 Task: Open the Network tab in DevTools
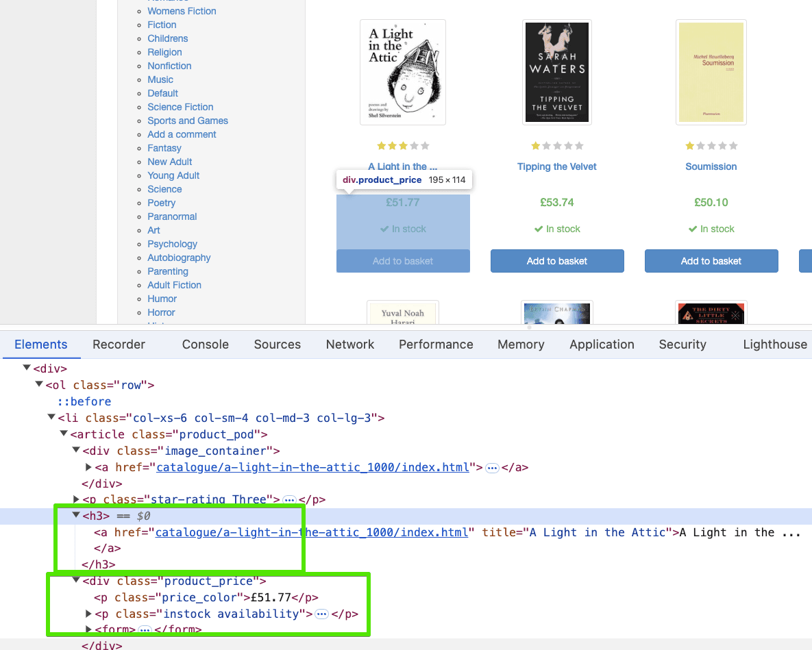(350, 345)
